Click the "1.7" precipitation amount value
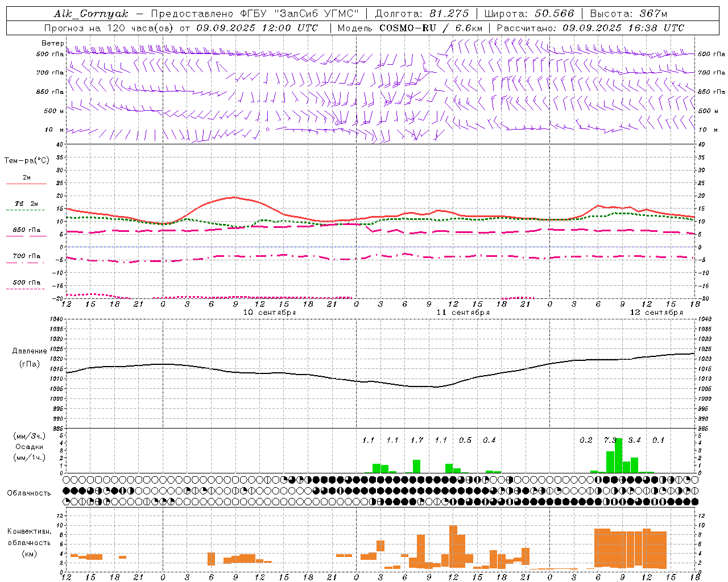728x582 pixels. point(417,440)
